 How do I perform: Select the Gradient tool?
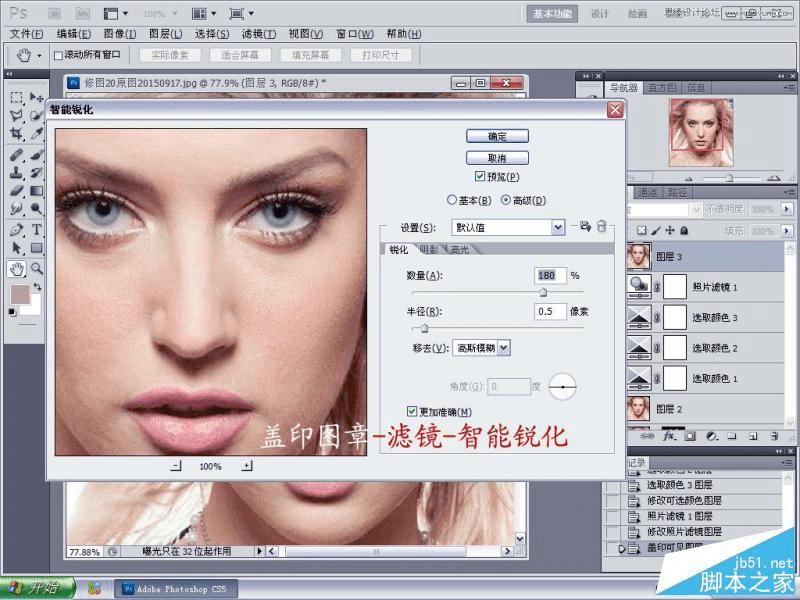36,191
